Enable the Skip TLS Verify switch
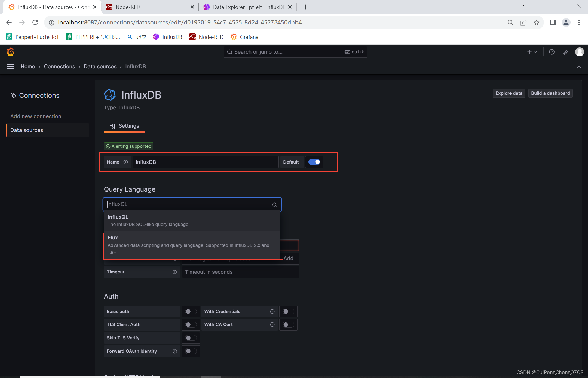Viewport: 588px width, 378px height. [x=191, y=338]
